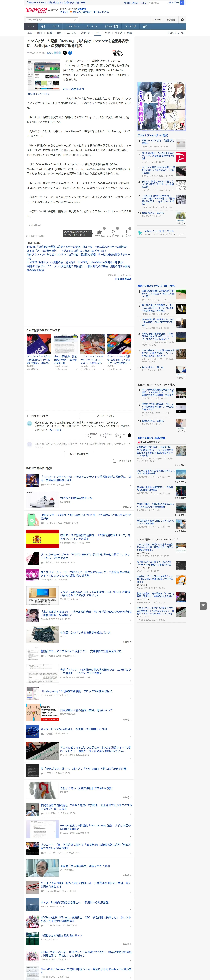Open itch.ioの声明より link in article
The height and width of the screenshot is (980, 210).
tap(74, 89)
